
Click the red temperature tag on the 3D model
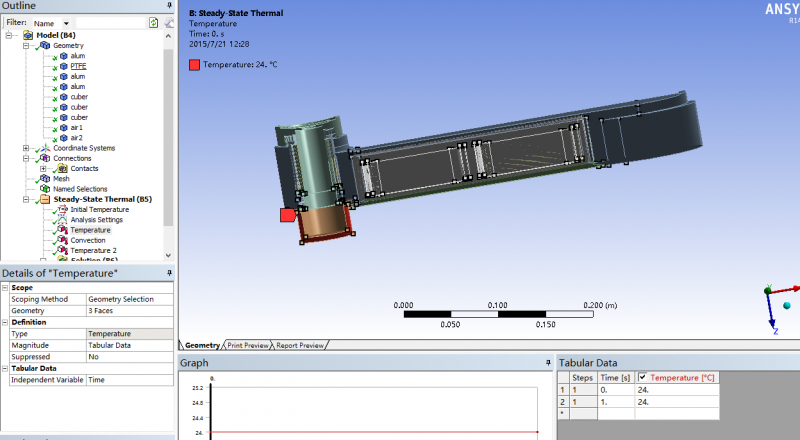click(288, 215)
